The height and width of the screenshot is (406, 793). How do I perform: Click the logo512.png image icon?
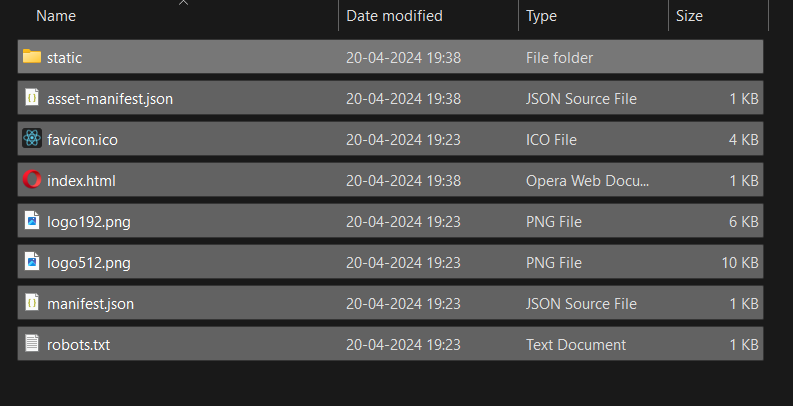pyautogui.click(x=32, y=261)
